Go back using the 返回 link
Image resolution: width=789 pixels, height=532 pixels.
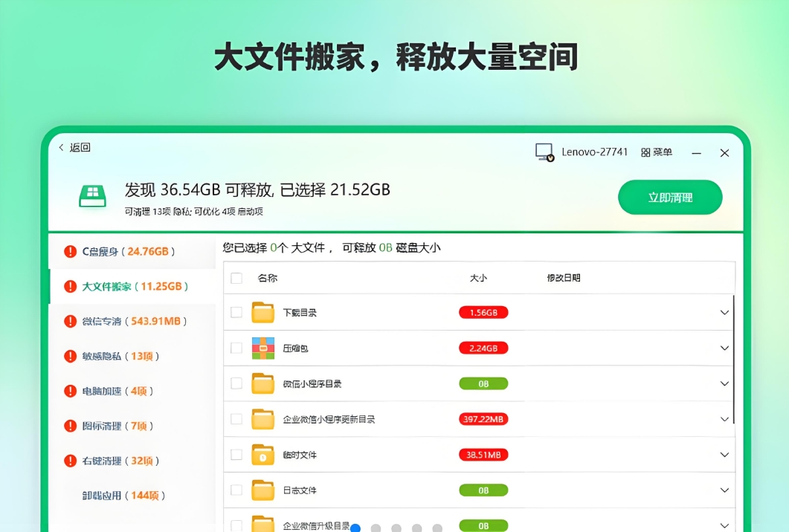click(x=74, y=148)
